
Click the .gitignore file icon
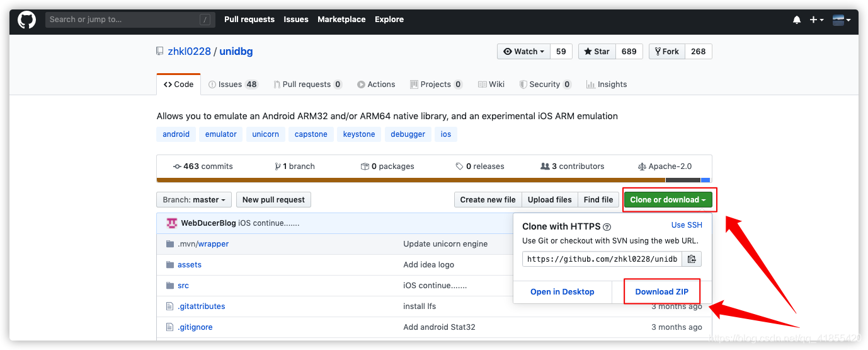click(x=169, y=327)
